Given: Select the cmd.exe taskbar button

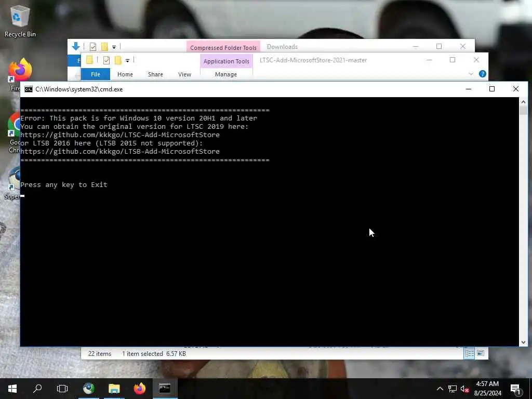Looking at the screenshot, I should pos(165,389).
